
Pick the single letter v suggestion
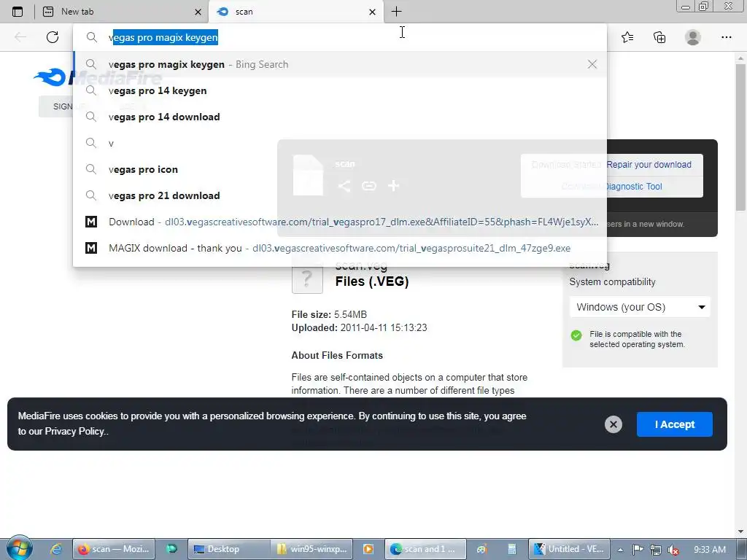(340, 143)
